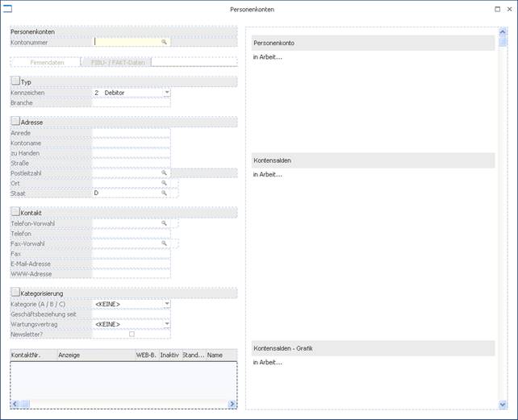518x420 pixels.
Task: Click the KontaktNr. column header
Action: point(32,355)
